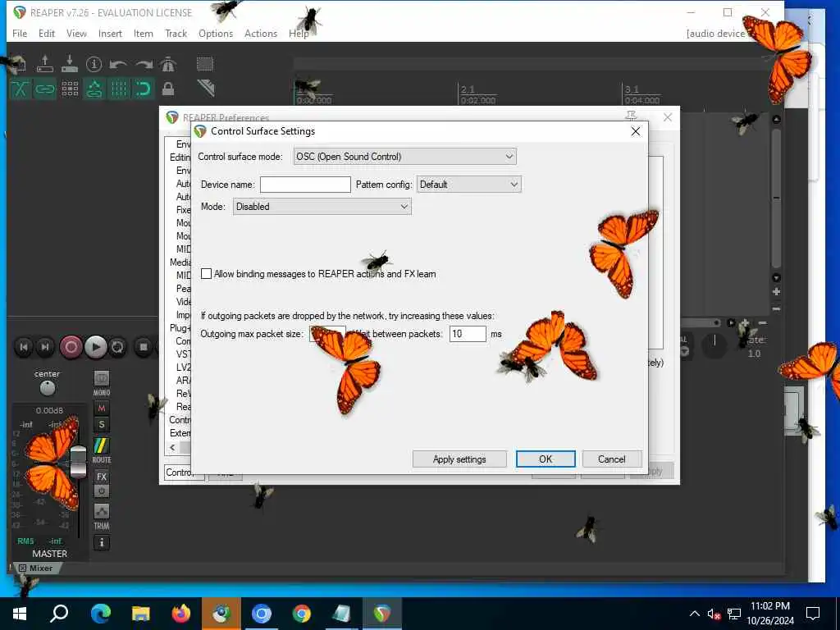Click the Open project toolbar icon

[45, 64]
